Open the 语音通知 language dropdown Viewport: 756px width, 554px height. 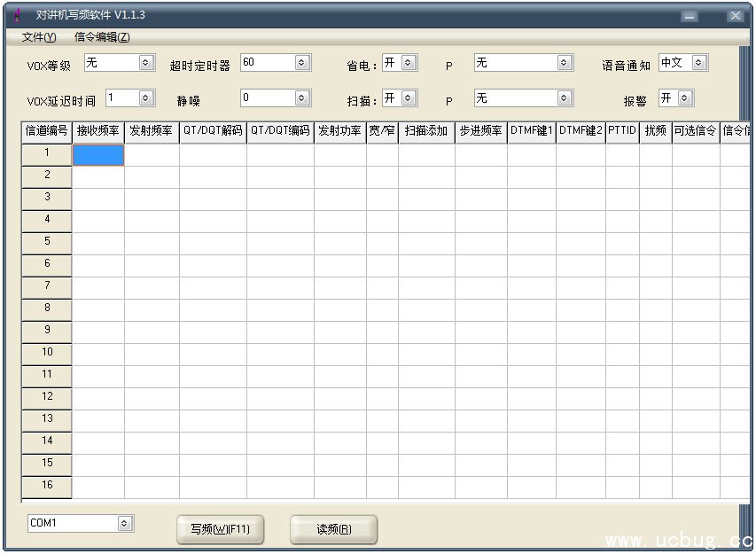699,63
